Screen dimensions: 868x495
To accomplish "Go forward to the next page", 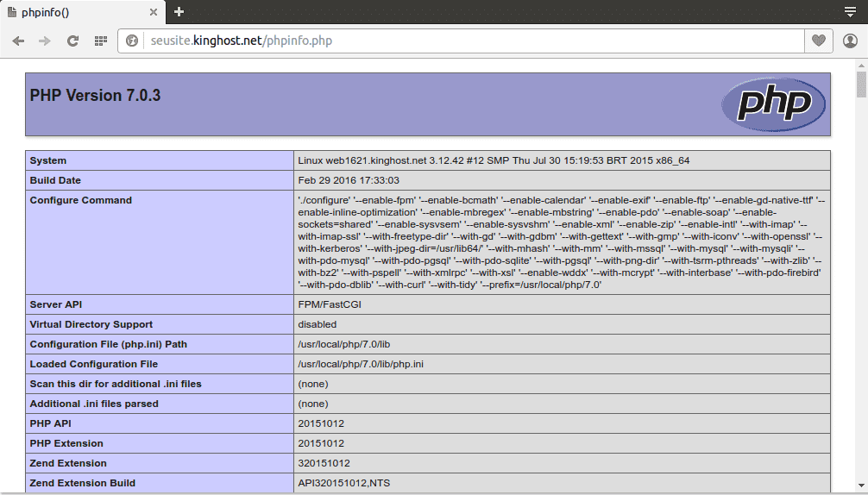I will coord(45,41).
